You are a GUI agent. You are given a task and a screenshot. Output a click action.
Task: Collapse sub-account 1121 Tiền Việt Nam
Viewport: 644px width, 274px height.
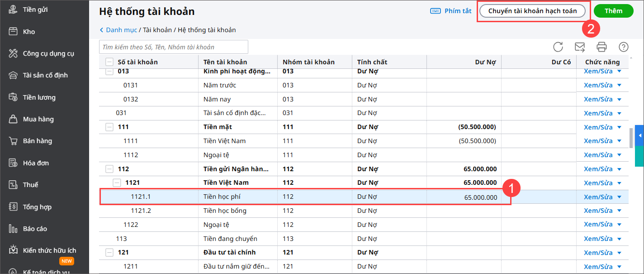coord(117,183)
